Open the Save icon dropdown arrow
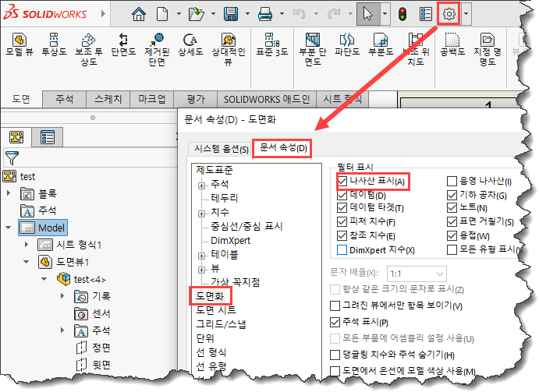 [247, 14]
